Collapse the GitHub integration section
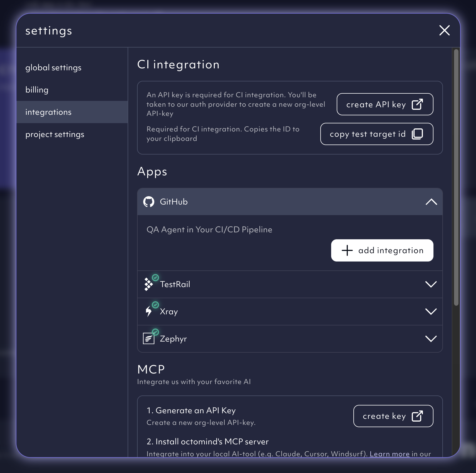This screenshot has height=473, width=476. click(431, 202)
